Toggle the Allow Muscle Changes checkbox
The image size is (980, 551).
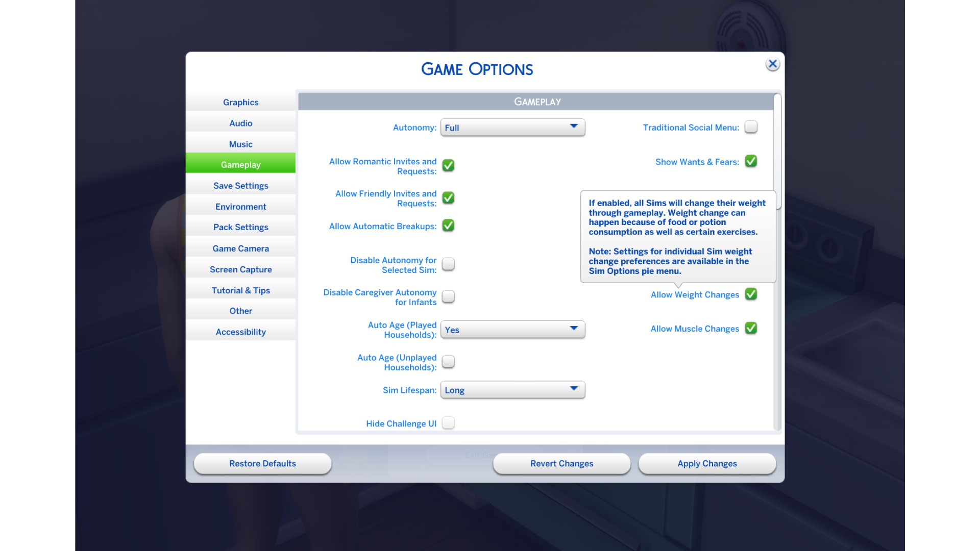[751, 328]
